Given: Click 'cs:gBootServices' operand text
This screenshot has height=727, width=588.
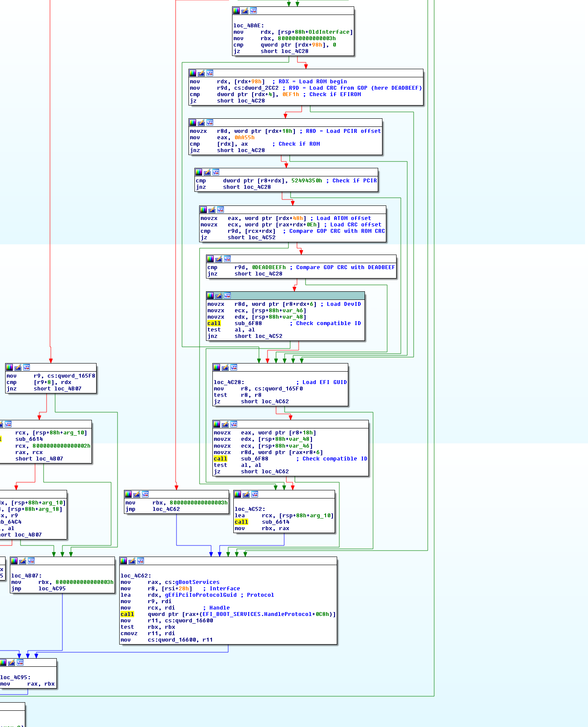Looking at the screenshot, I should coord(192,582).
